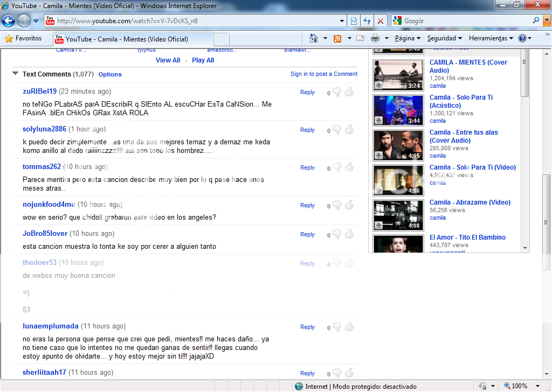Viewport: 552px width, 392px height.
Task: Open the Herramientas menu
Action: (x=491, y=38)
